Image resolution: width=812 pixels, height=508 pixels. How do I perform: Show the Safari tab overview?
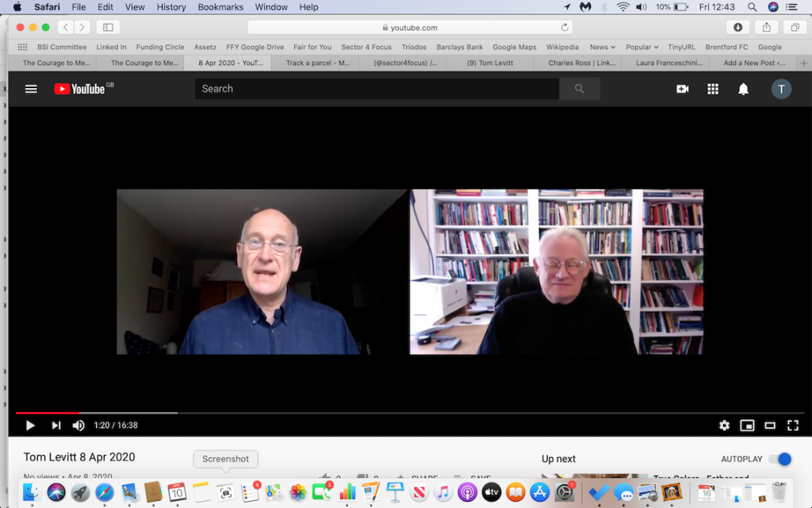795,28
